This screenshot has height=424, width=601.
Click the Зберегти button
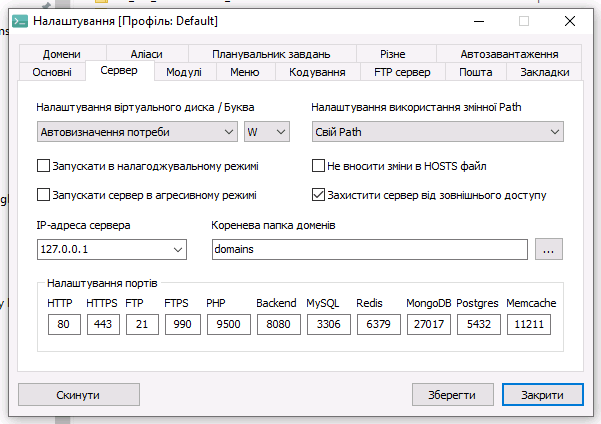point(453,395)
